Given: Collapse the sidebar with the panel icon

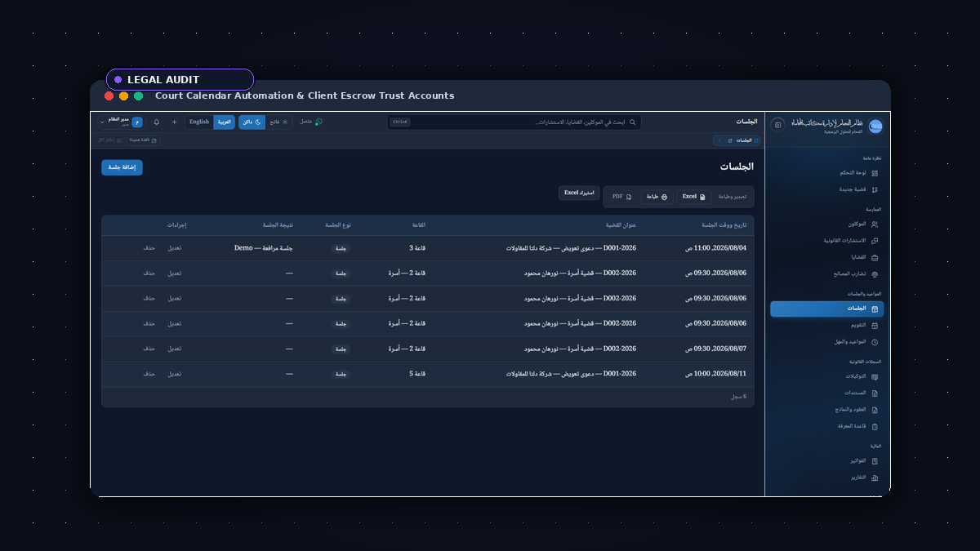Looking at the screenshot, I should tap(777, 124).
